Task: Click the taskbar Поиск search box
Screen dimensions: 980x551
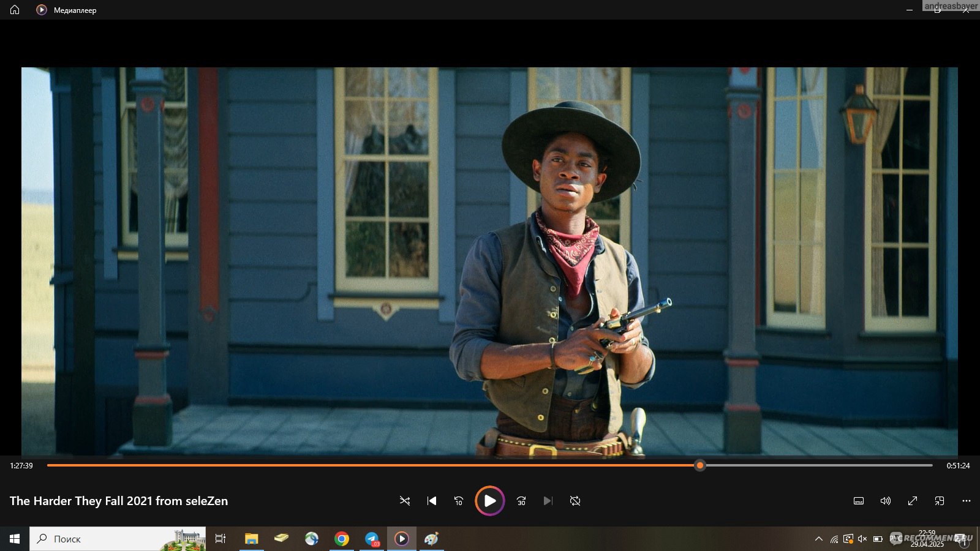Action: [x=118, y=539]
